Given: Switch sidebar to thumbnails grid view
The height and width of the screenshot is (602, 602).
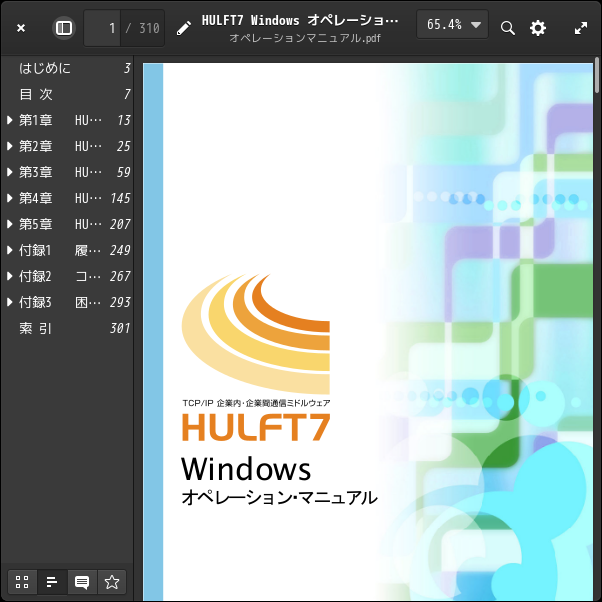Looking at the screenshot, I should 22,582.
